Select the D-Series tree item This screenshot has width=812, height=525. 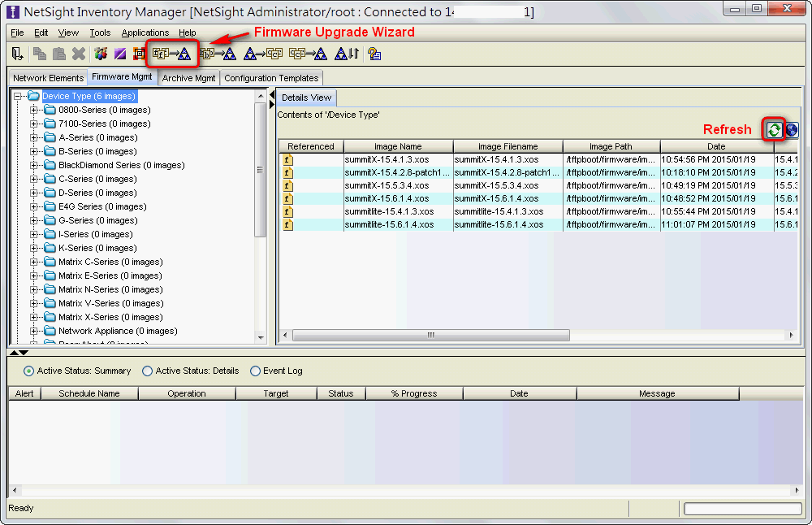click(98, 193)
